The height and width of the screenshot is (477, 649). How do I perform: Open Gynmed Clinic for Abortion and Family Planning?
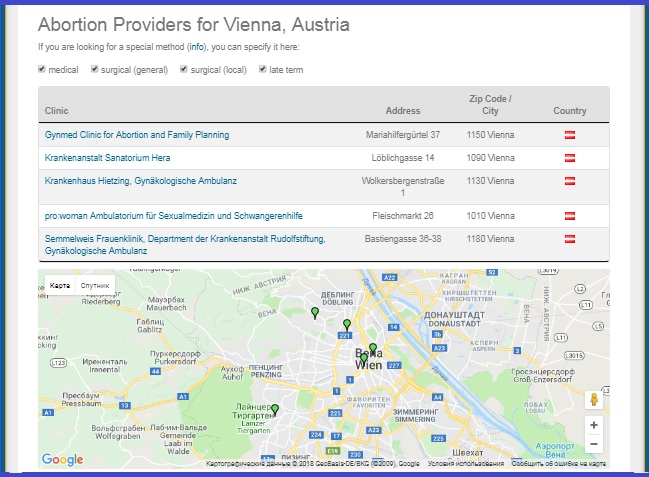[137, 135]
